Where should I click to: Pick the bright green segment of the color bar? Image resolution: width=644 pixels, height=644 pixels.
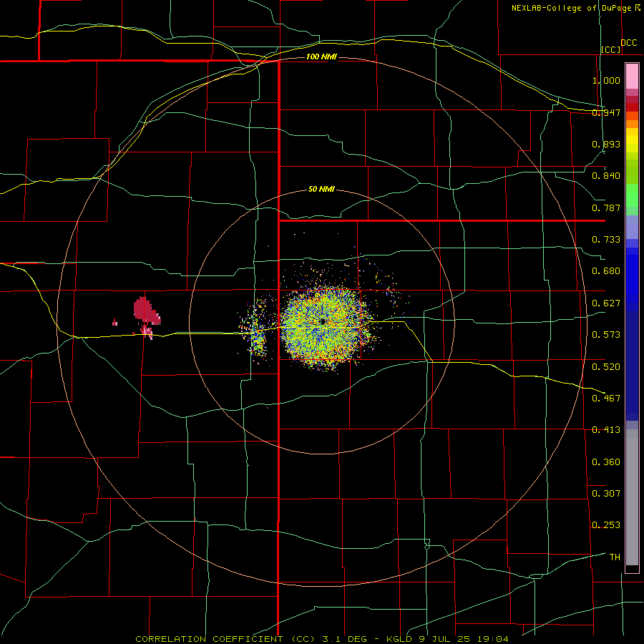(x=632, y=195)
